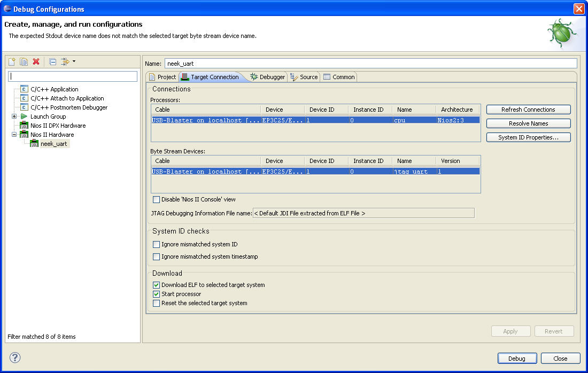Click the New launch configuration icon
The height and width of the screenshot is (373, 588).
(12, 62)
